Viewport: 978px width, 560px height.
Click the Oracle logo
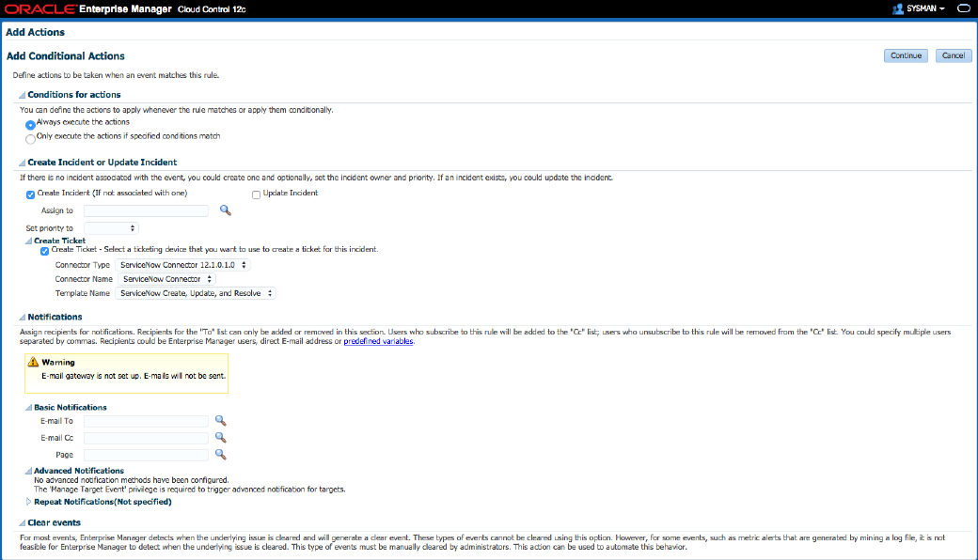[39, 8]
